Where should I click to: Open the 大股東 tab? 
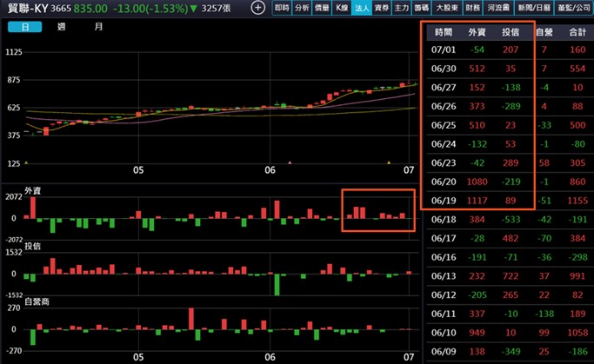pyautogui.click(x=447, y=8)
